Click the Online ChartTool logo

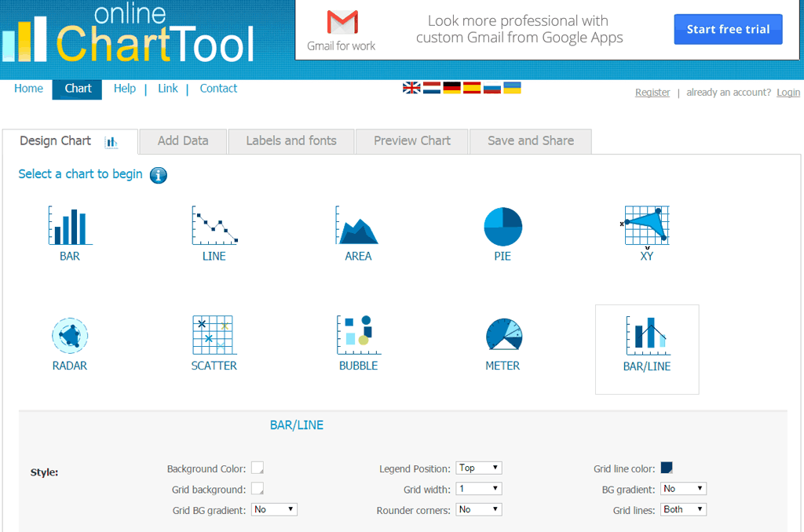tap(128, 34)
